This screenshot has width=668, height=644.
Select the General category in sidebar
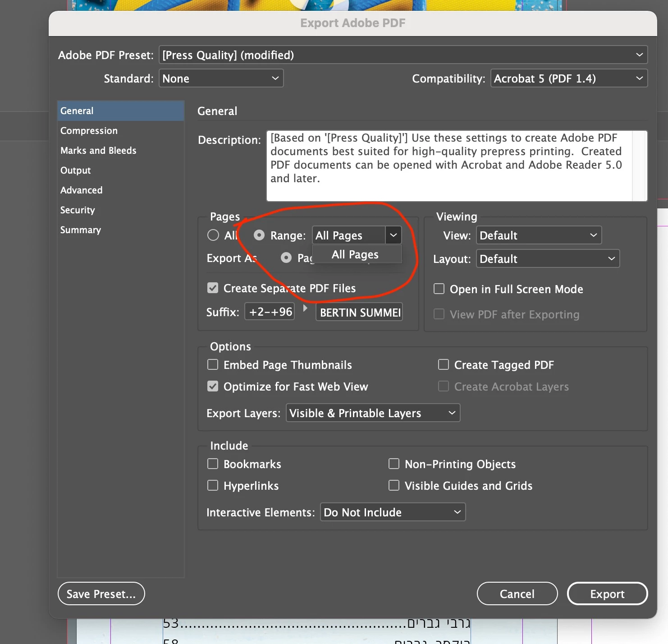click(x=121, y=111)
